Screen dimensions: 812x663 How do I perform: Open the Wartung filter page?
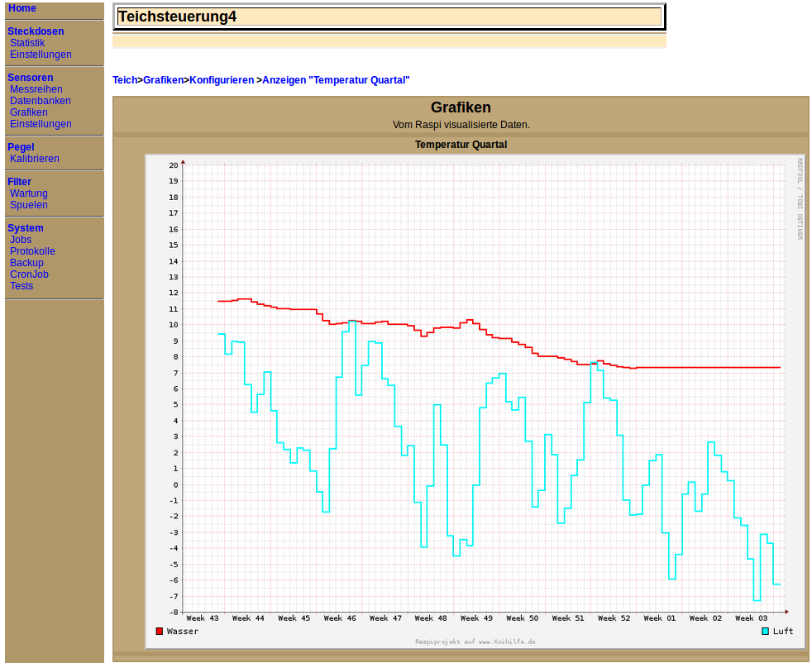[28, 193]
